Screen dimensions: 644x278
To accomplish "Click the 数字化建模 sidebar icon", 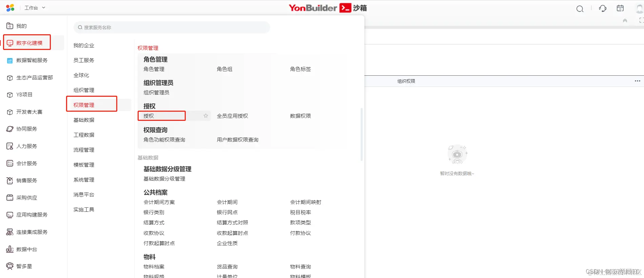I will coord(10,43).
